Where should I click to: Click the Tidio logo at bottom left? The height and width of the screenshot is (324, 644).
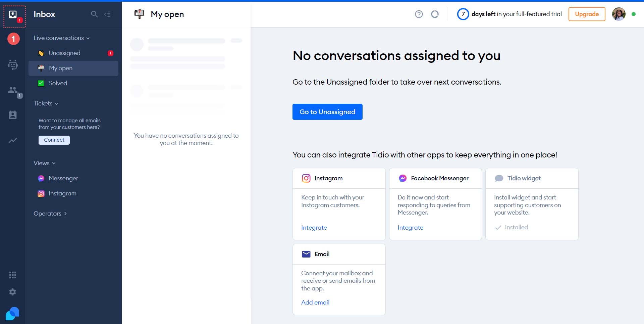(12, 313)
